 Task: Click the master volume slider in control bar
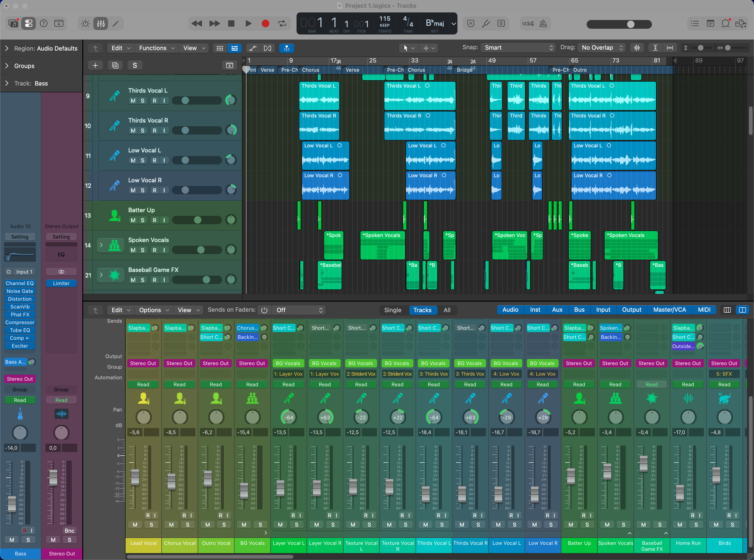tap(619, 24)
